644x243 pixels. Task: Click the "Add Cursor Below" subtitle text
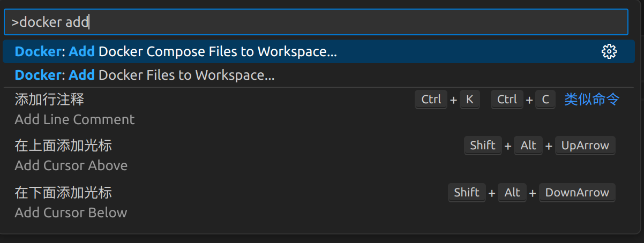(x=71, y=212)
